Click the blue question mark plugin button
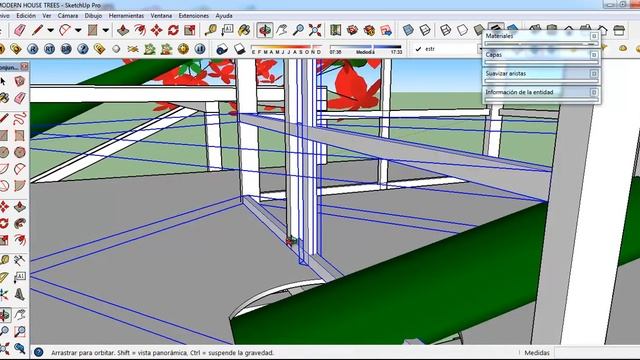640x360 pixels. click(x=83, y=49)
